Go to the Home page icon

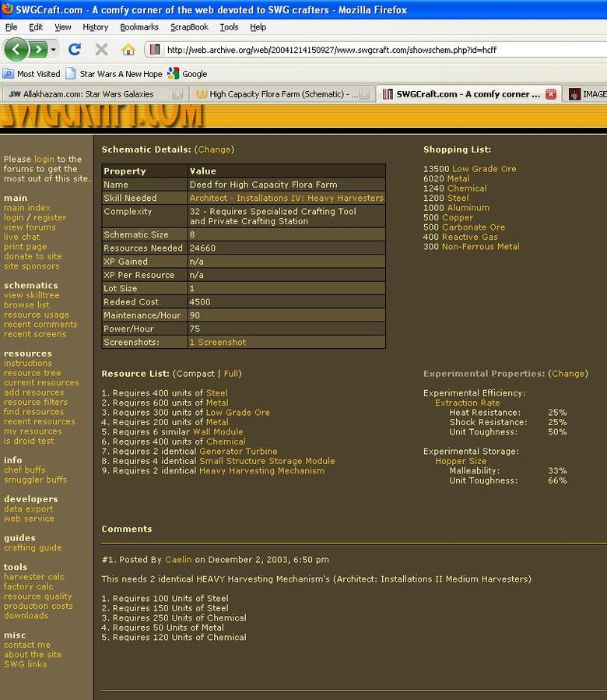pyautogui.click(x=128, y=50)
